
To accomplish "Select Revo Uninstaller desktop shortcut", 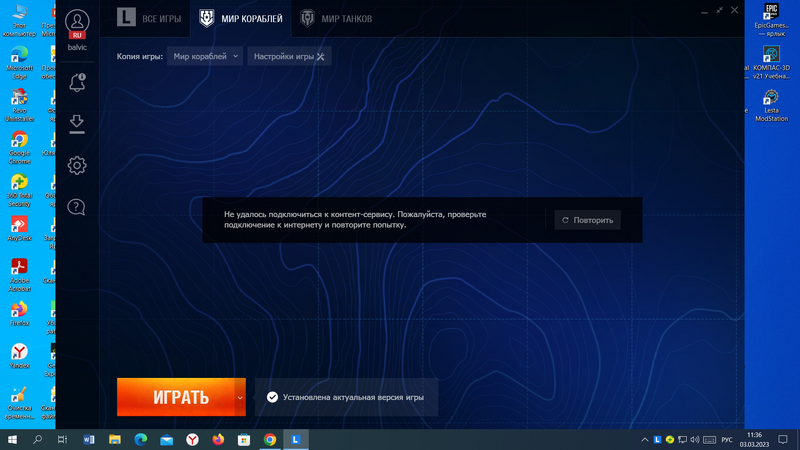I will pyautogui.click(x=19, y=105).
